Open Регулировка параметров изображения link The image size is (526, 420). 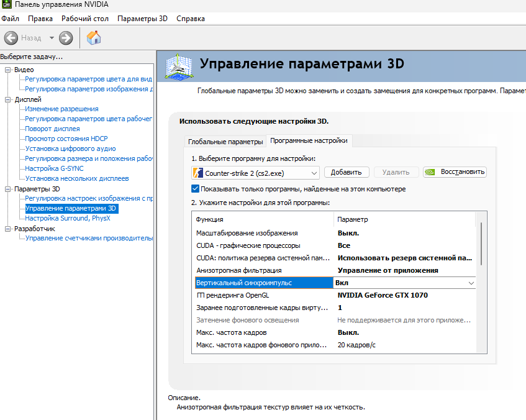point(89,89)
